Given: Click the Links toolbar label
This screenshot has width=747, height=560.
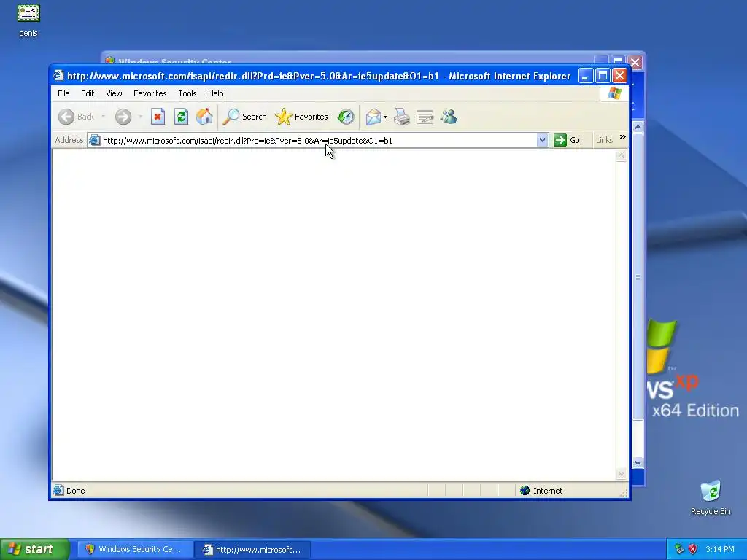Looking at the screenshot, I should click(604, 140).
